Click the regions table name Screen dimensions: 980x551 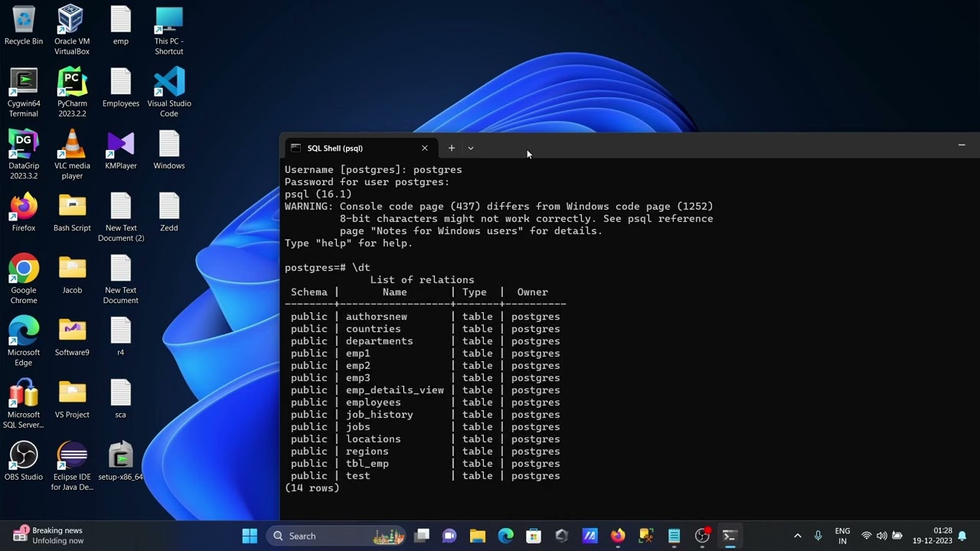[x=367, y=452]
